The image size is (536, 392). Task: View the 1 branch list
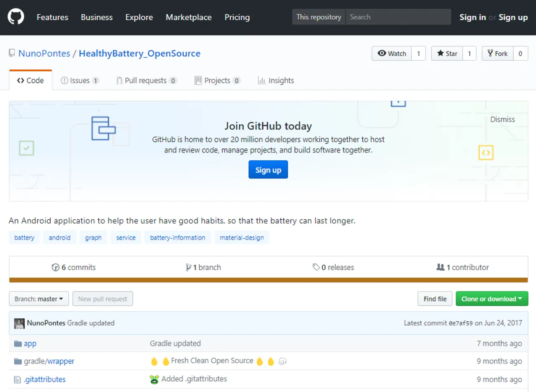203,267
